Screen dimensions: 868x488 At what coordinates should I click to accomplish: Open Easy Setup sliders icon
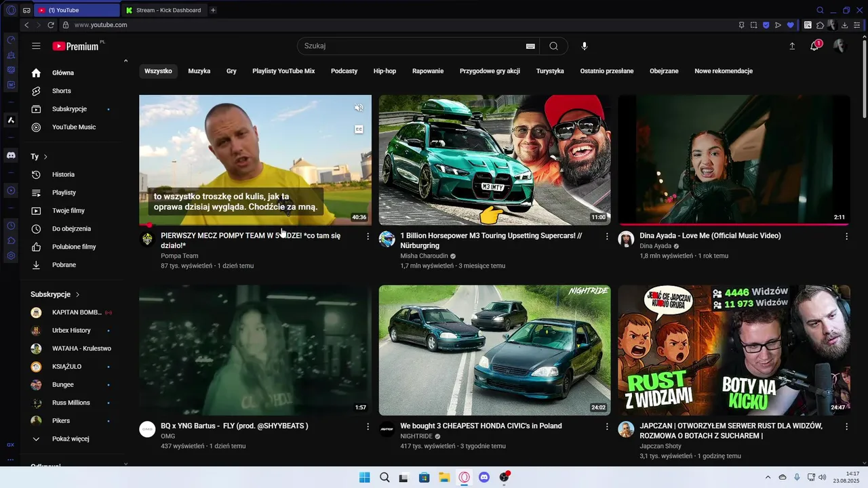click(x=857, y=25)
